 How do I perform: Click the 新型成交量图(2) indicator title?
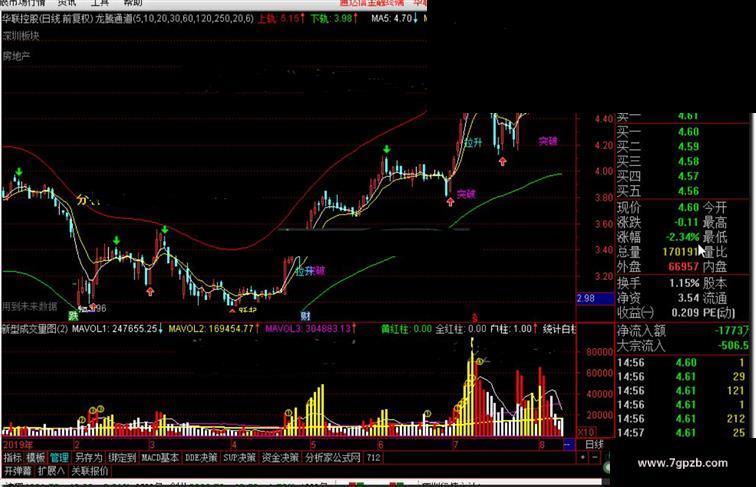click(x=35, y=329)
